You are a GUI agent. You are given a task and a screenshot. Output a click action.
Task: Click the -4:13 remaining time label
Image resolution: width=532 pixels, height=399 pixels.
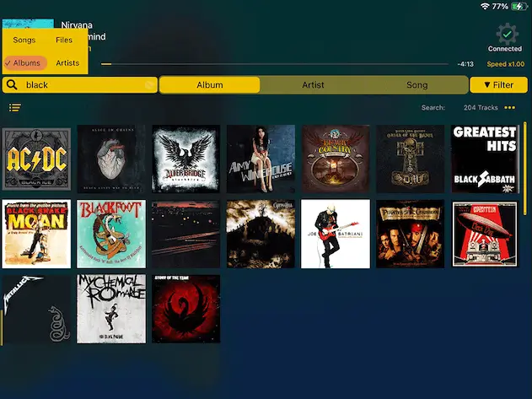[465, 64]
